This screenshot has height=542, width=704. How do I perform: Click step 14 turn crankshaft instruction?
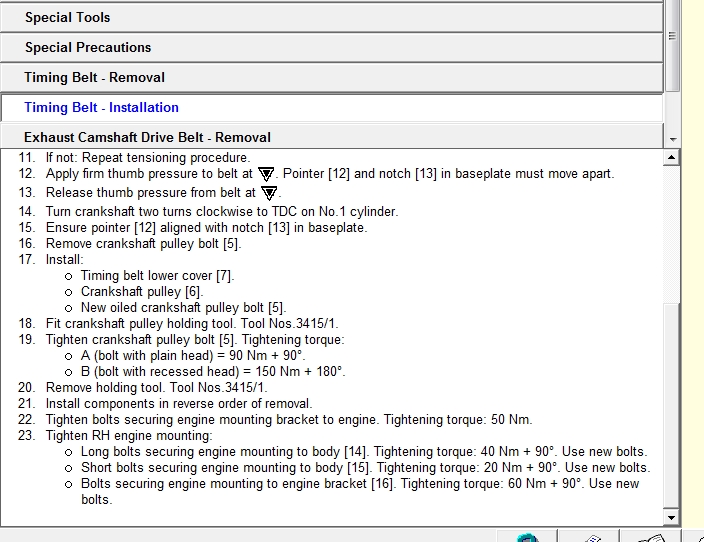tap(221, 211)
